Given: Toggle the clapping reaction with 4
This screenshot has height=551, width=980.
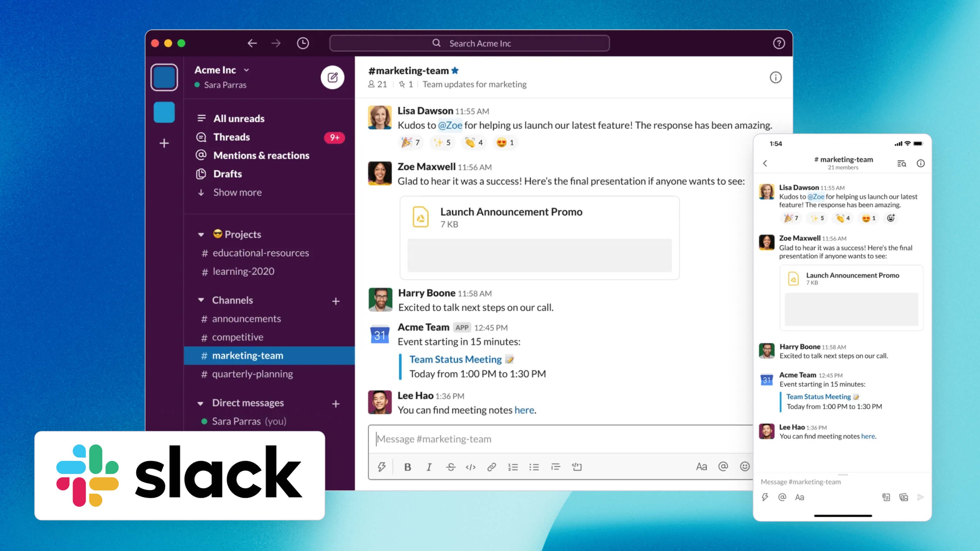Looking at the screenshot, I should coord(474,143).
